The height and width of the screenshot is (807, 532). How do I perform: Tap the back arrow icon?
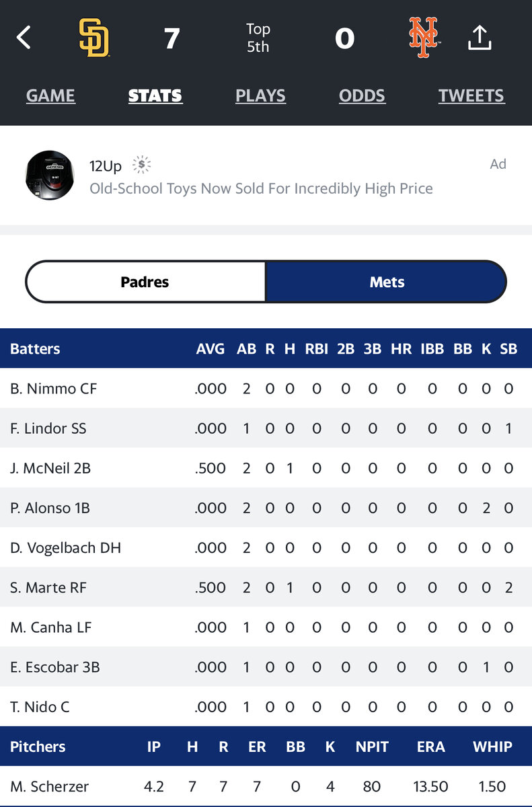(24, 38)
